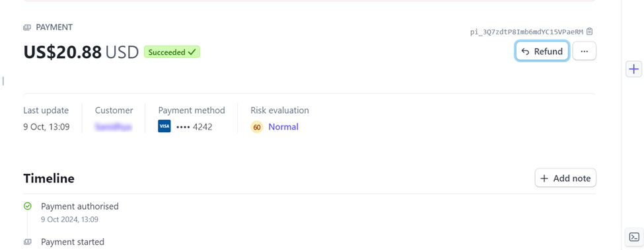Image resolution: width=644 pixels, height=250 pixels.
Task: Click the payment ID text pi_3Q7zdt…
Action: pyautogui.click(x=527, y=32)
